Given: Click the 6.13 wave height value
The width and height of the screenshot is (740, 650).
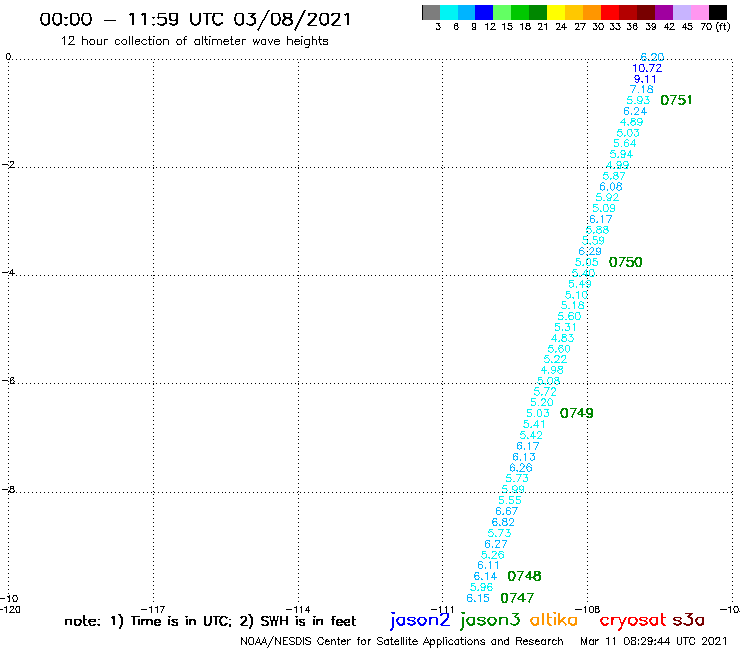Looking at the screenshot, I should tap(524, 456).
